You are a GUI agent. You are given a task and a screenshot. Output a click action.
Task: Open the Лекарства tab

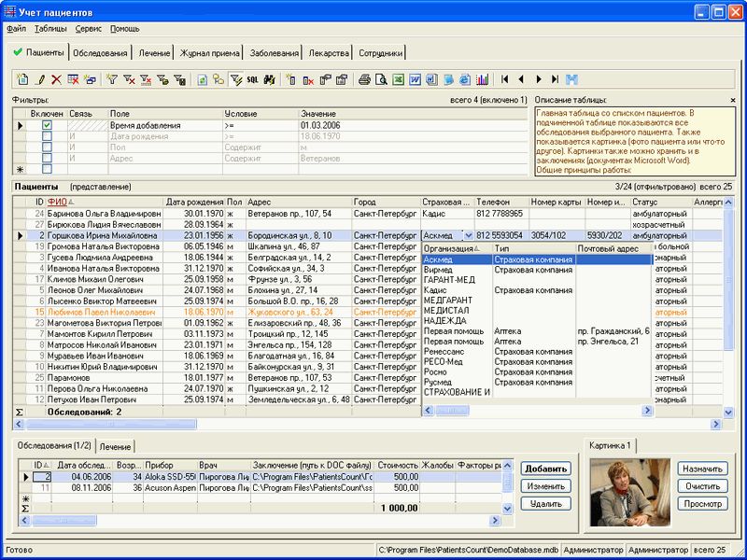click(x=329, y=53)
